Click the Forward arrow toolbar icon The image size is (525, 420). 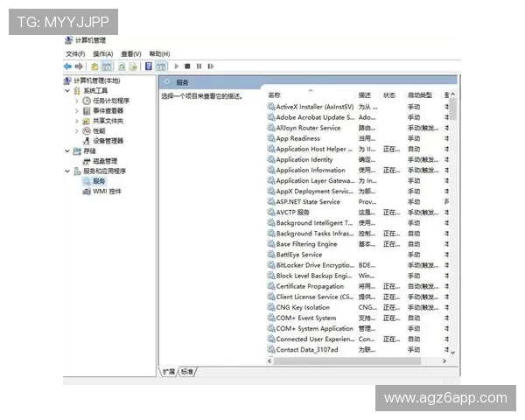pos(79,66)
